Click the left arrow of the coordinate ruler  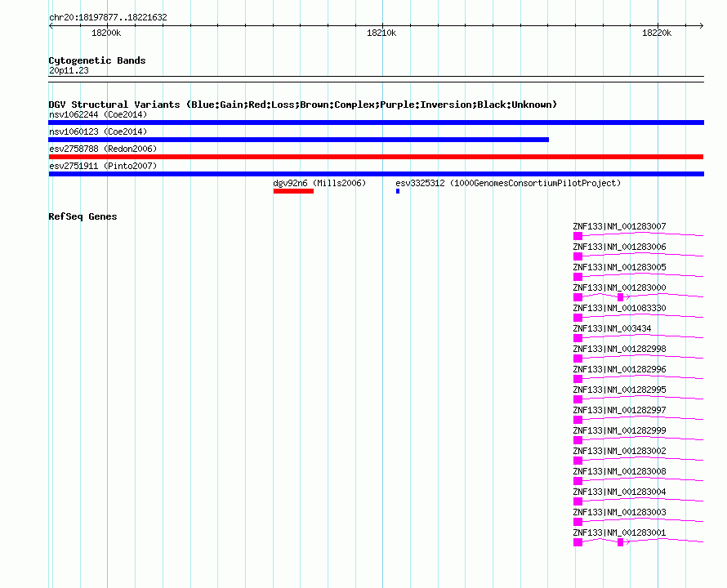click(51, 26)
